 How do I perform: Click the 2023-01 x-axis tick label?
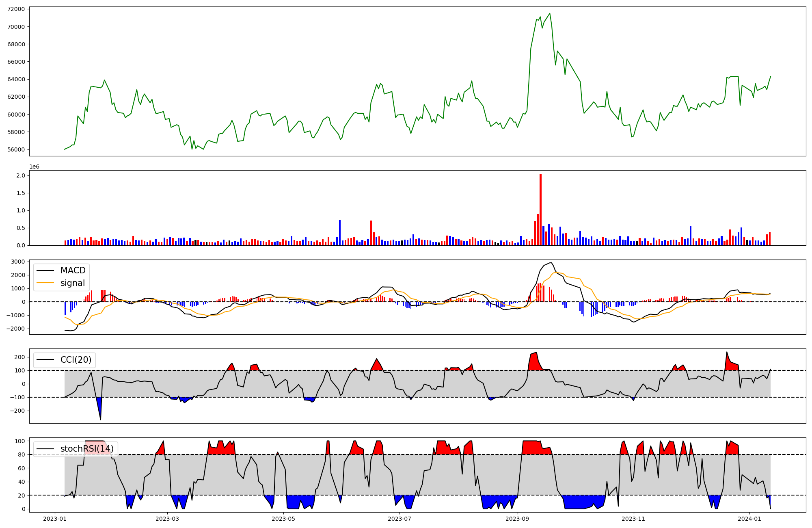coord(55,519)
